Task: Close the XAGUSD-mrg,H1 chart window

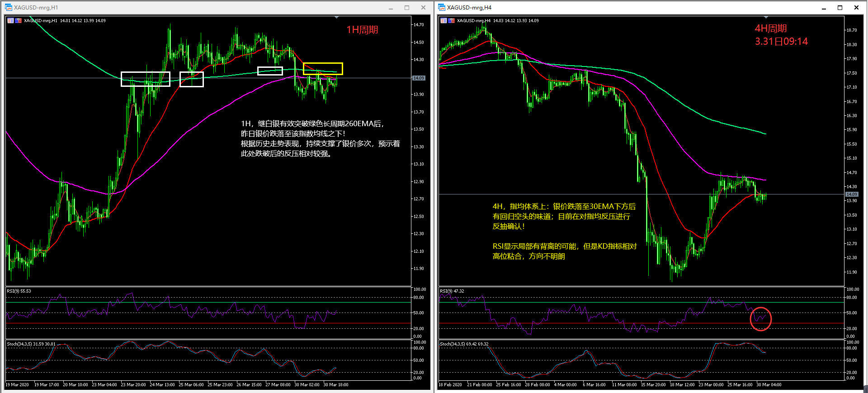Action: click(423, 8)
